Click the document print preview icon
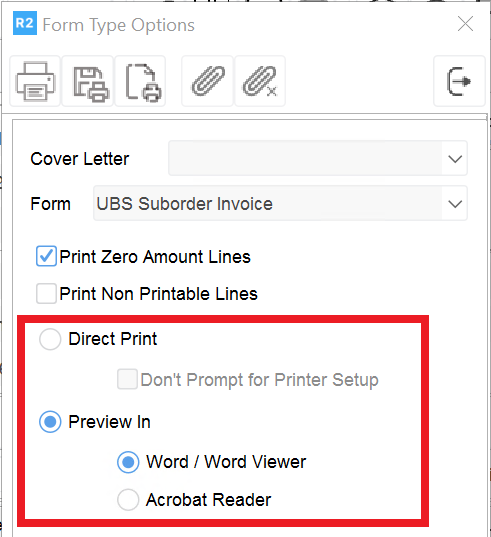 pos(140,81)
